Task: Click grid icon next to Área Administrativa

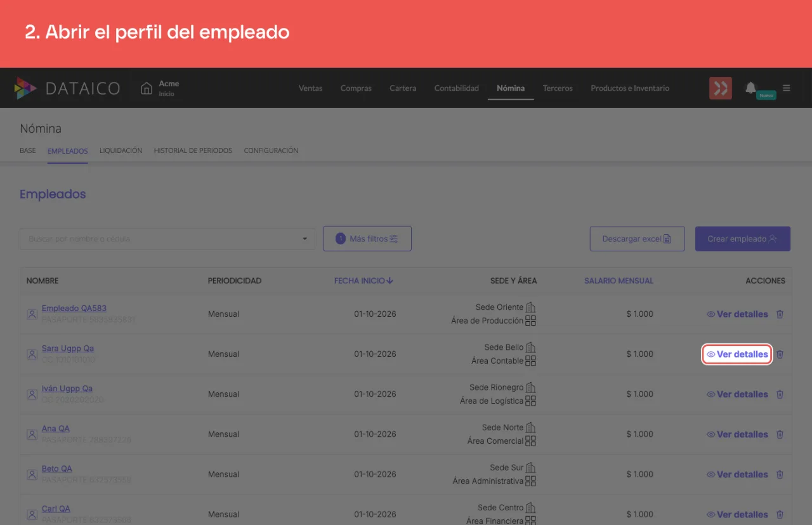Action: 531,481
